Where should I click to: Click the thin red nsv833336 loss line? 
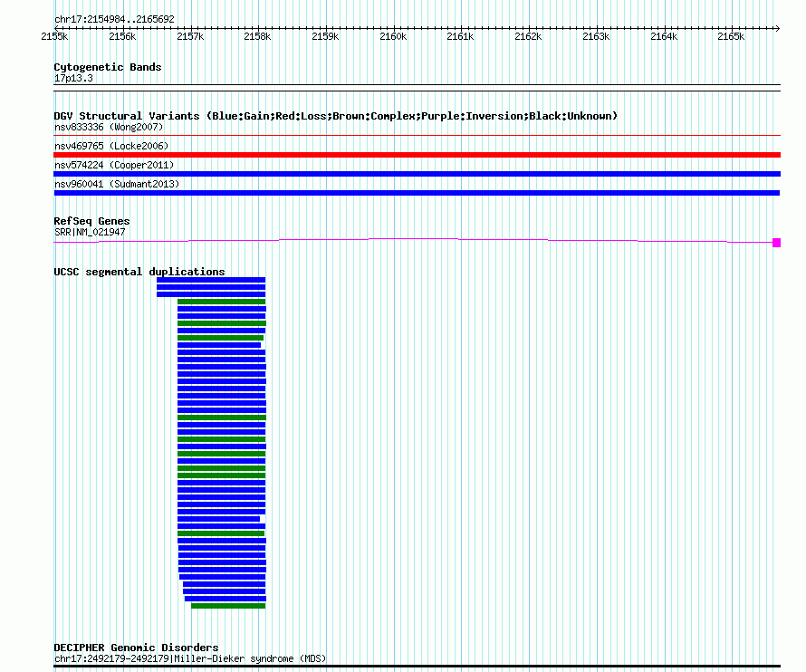[x=417, y=136]
